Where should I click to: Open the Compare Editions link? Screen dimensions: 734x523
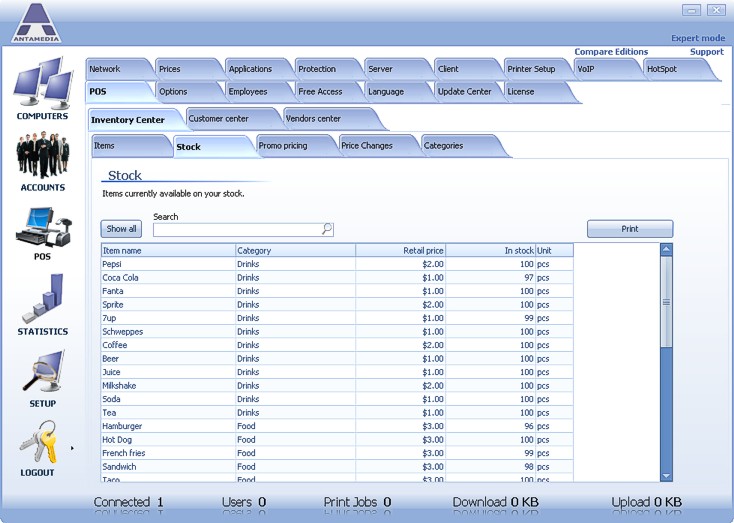coord(611,52)
